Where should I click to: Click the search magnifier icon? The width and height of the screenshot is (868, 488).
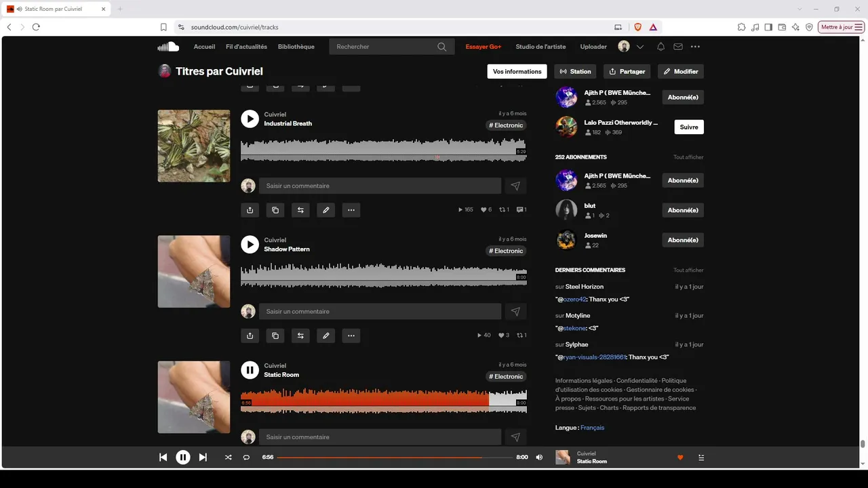click(442, 47)
